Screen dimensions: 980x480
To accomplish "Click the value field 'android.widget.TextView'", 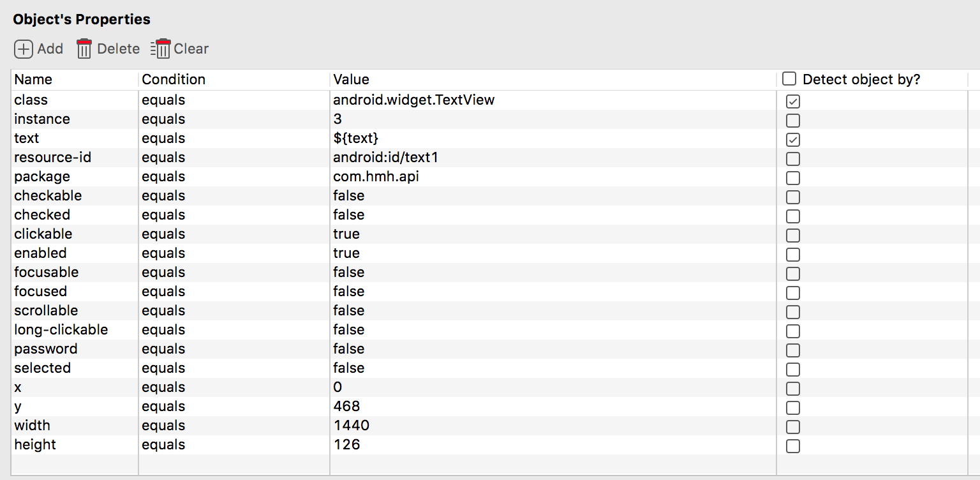I will pos(413,100).
